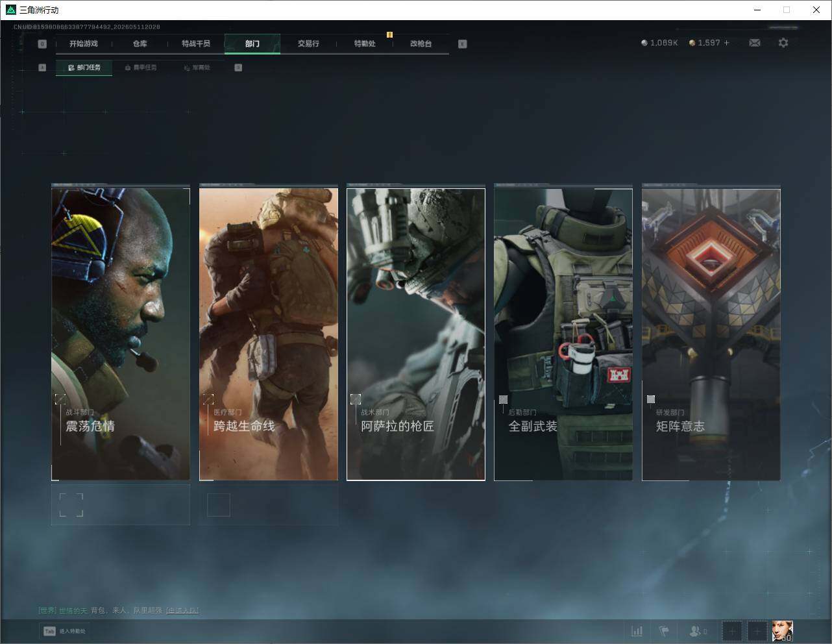This screenshot has height=644, width=832.
Task: Click the Tab 进入特勤处 button
Action: coord(64,631)
